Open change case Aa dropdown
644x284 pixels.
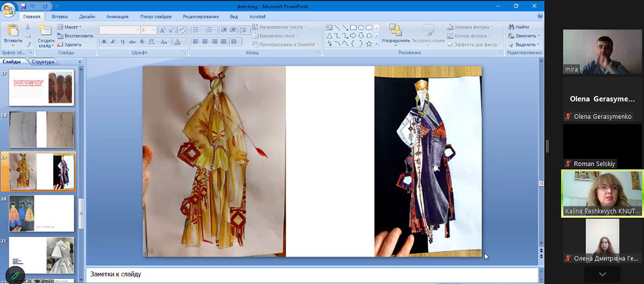coord(165,42)
